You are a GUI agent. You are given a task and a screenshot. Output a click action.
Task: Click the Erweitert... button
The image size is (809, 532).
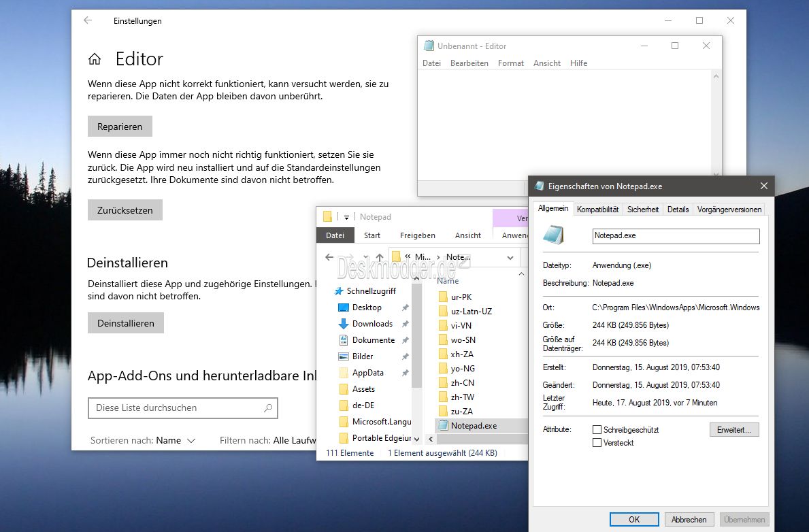[733, 430]
